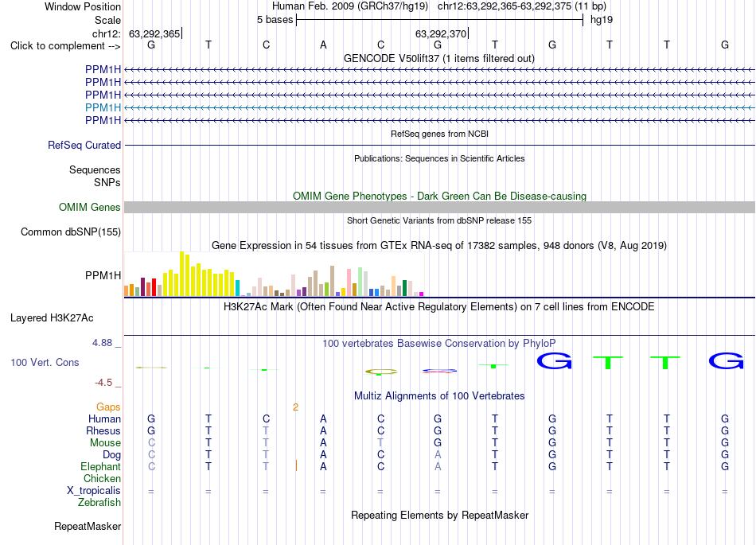Click the 4.88 PhyloP upper limit
This screenshot has width=756, height=545.
click(x=102, y=343)
